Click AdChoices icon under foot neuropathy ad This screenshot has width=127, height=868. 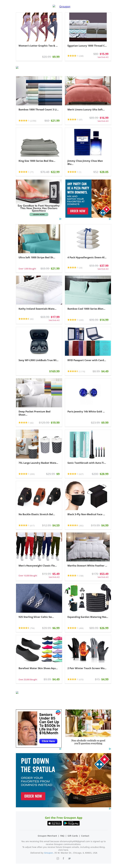60,219
